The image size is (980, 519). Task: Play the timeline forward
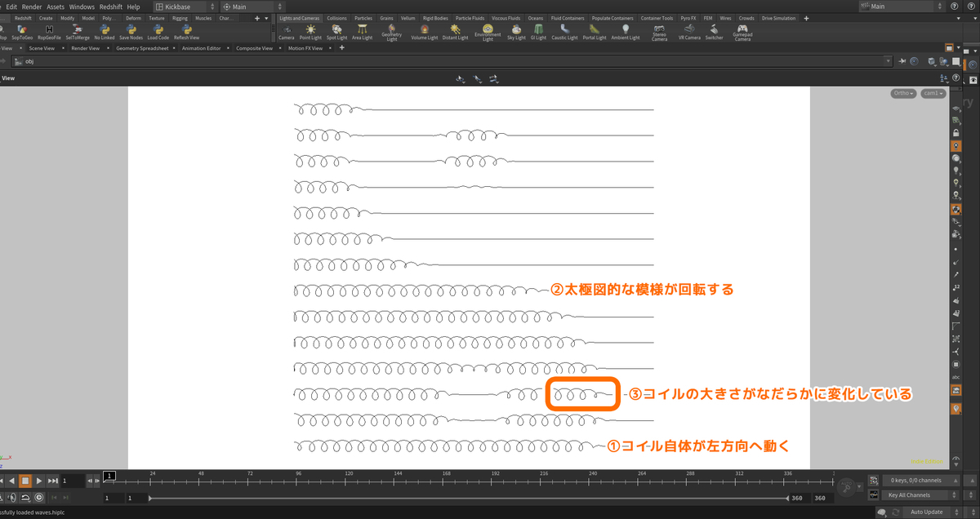pos(38,481)
